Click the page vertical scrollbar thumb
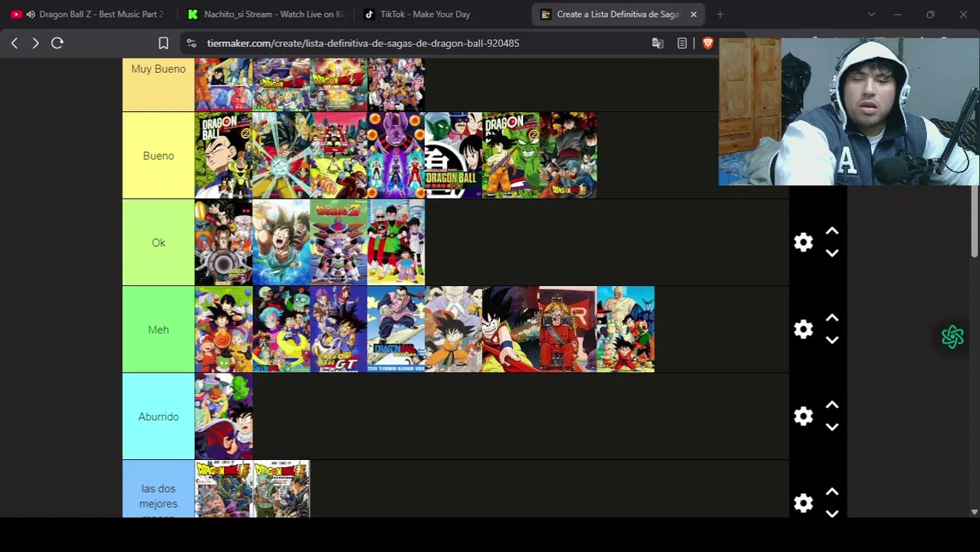 click(x=974, y=221)
